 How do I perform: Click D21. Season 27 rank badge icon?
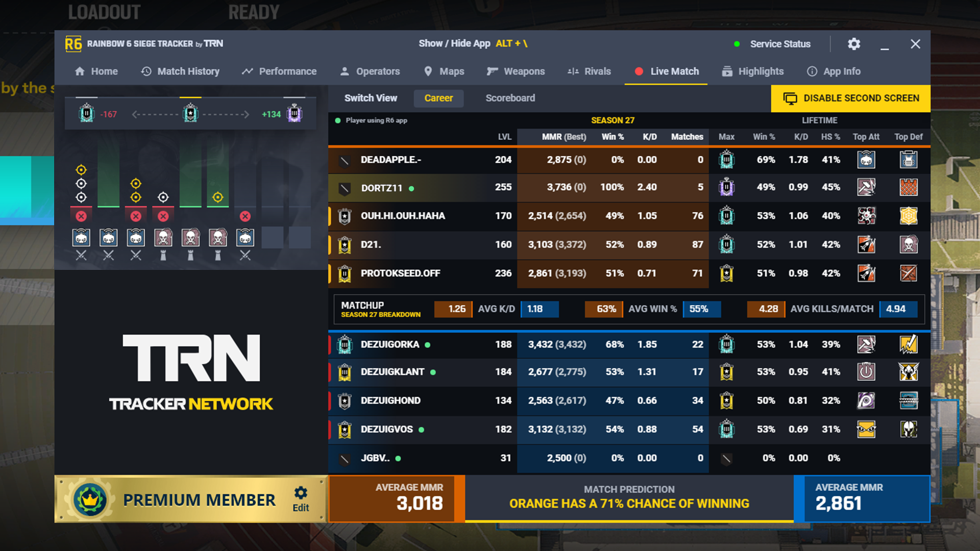344,244
